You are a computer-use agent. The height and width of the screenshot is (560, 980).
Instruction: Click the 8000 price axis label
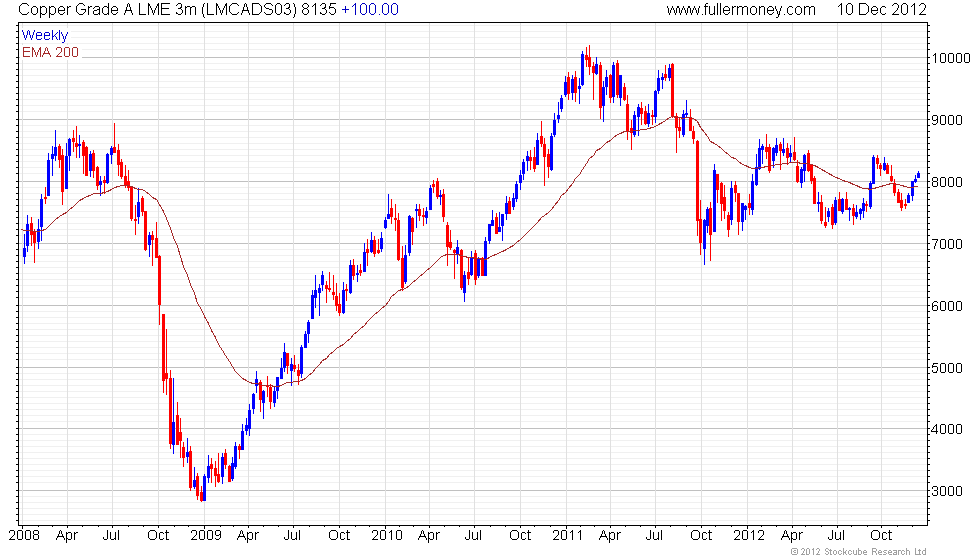tap(948, 182)
